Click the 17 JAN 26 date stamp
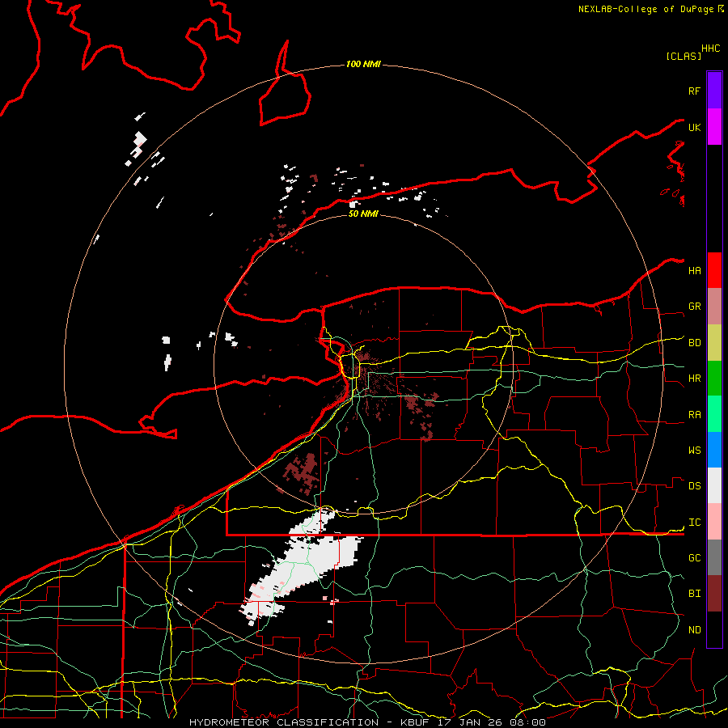This screenshot has width=728, height=728. [x=470, y=722]
